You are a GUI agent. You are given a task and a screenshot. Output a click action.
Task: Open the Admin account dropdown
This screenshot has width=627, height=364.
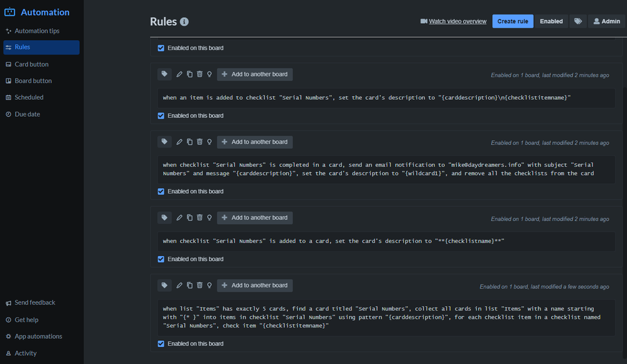click(x=606, y=21)
